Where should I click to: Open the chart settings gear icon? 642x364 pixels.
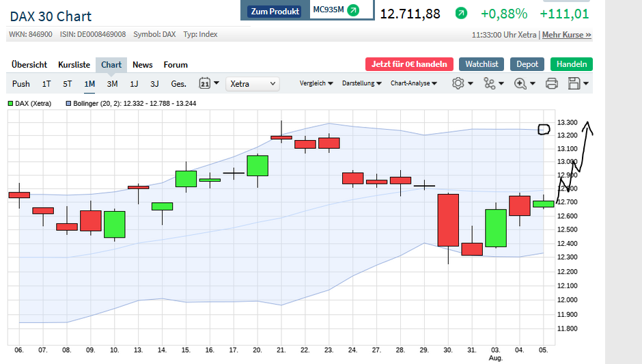click(458, 83)
